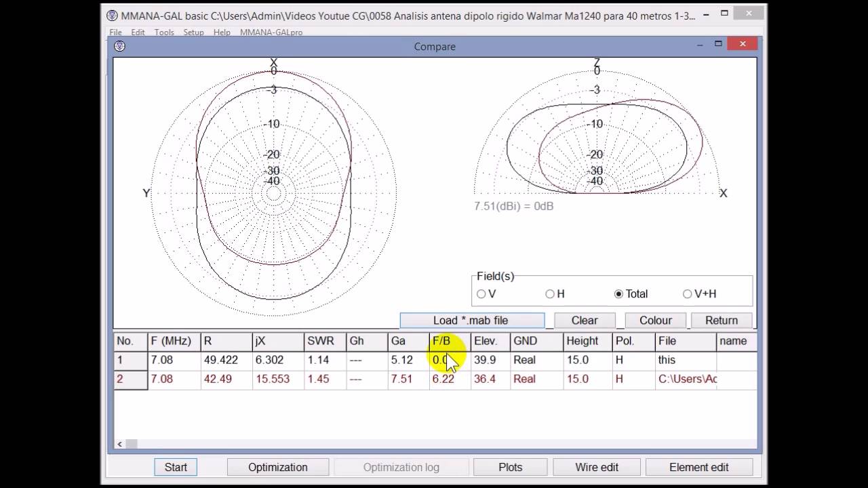Click the jX column header
Image resolution: width=868 pixels, height=488 pixels.
279,341
